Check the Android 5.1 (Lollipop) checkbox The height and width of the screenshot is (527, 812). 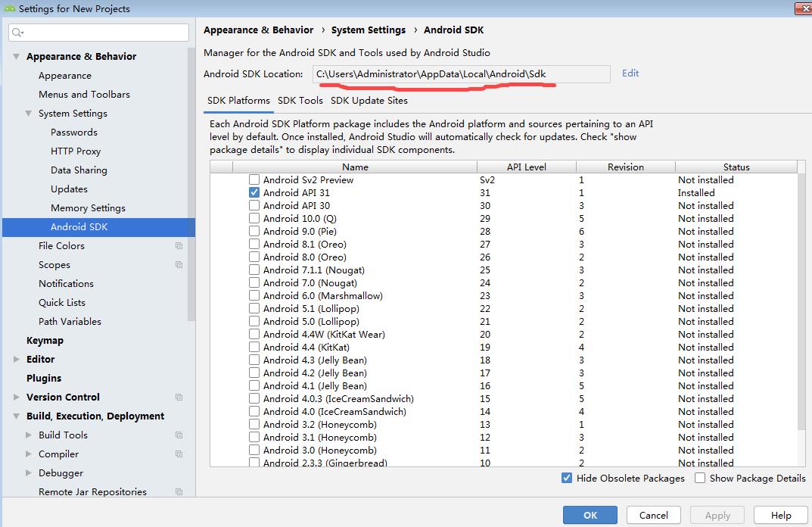coord(254,308)
